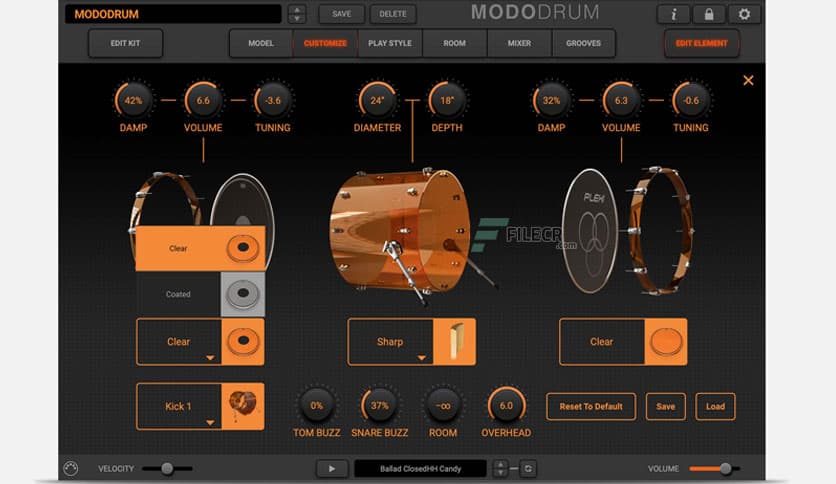Click the resonant head orange disc icon

(666, 342)
